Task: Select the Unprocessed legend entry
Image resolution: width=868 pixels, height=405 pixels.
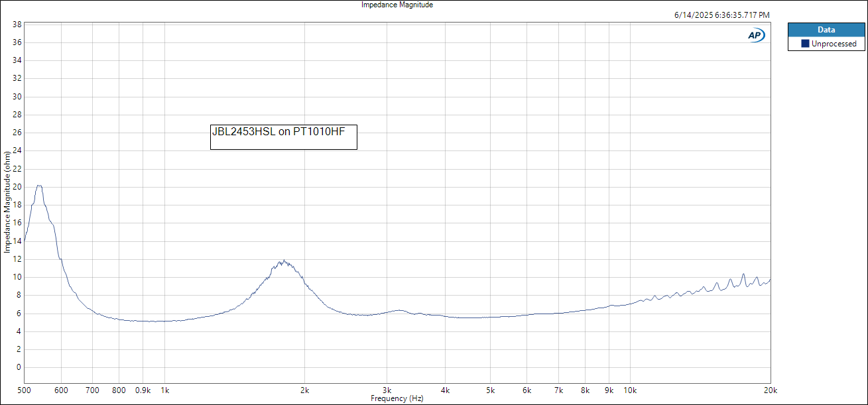Action: 826,44
